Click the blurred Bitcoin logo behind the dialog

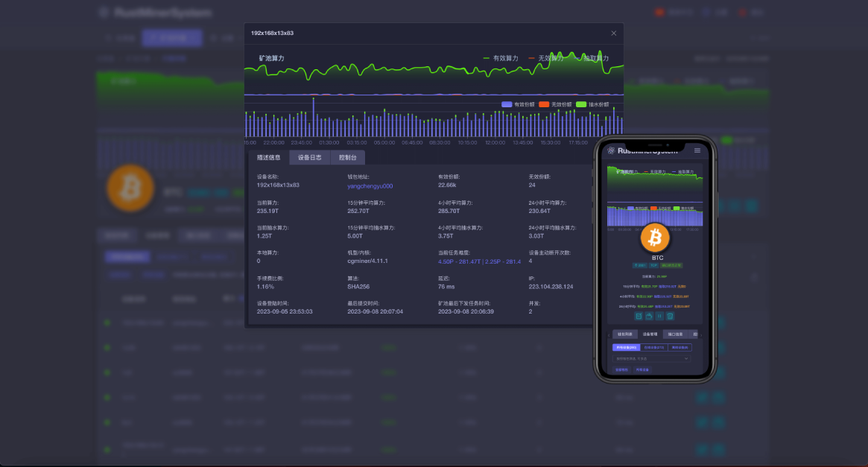pyautogui.click(x=130, y=188)
